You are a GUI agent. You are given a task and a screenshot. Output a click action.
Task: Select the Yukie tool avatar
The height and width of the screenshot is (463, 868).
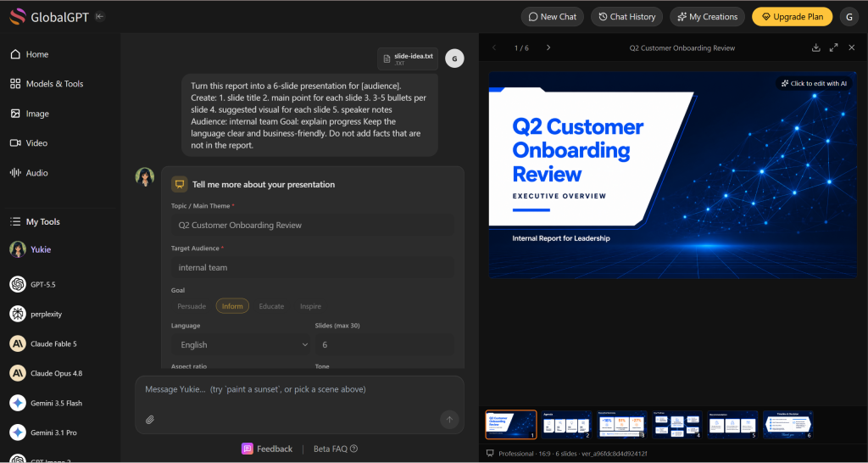(18, 249)
